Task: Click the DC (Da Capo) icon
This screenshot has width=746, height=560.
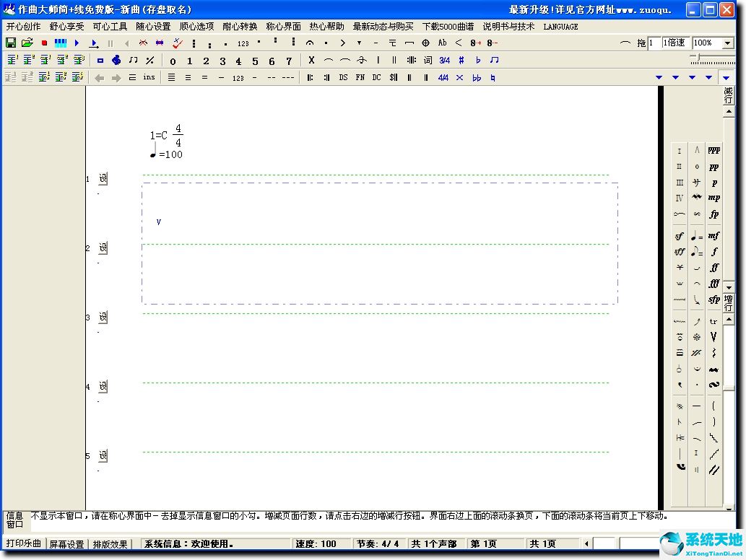Action: [x=376, y=77]
